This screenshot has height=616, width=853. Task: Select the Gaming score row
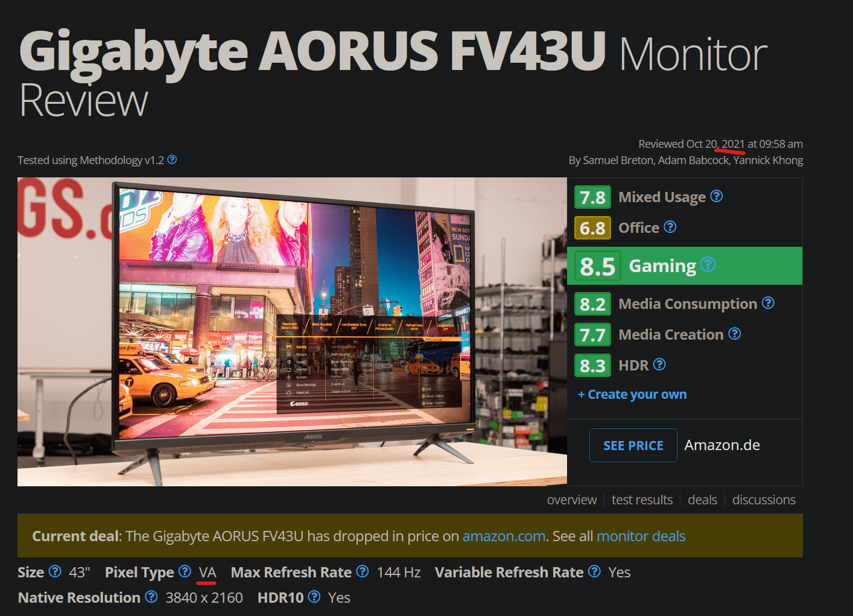pyautogui.click(x=685, y=265)
